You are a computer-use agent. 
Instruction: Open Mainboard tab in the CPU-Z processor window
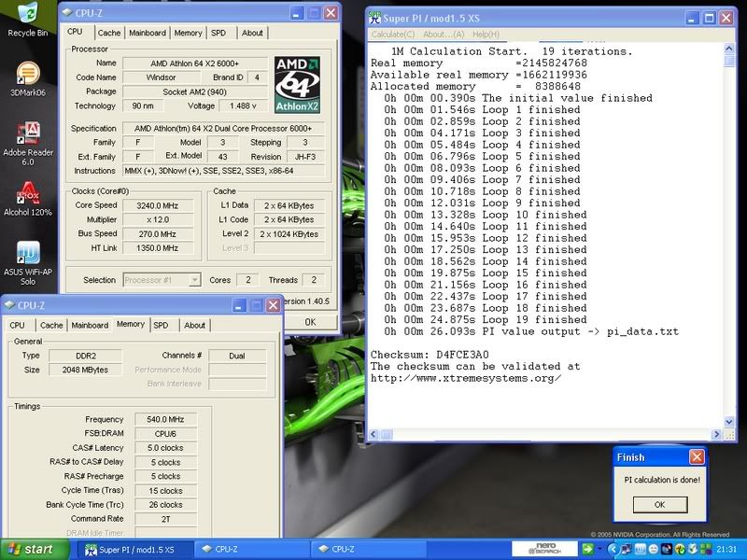pos(148,33)
